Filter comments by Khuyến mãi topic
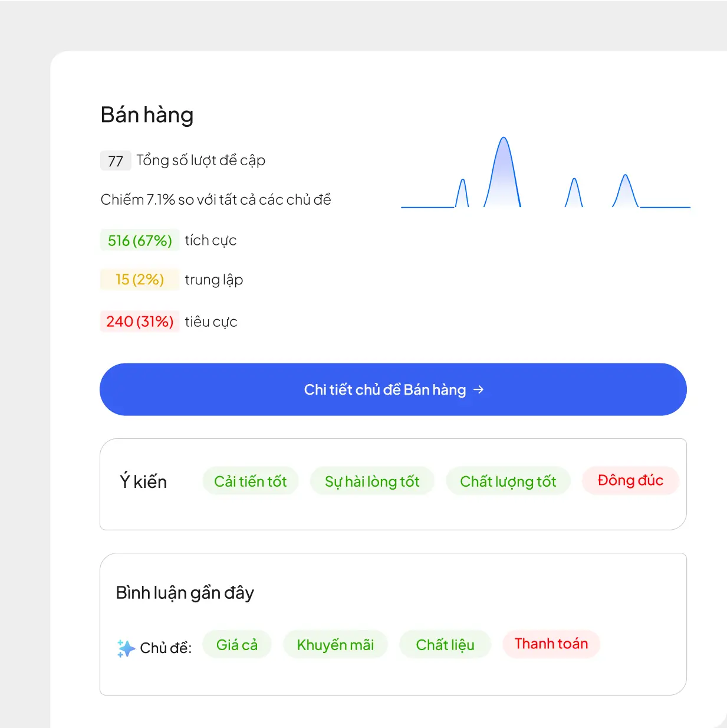The width and height of the screenshot is (727, 728). pos(335,644)
